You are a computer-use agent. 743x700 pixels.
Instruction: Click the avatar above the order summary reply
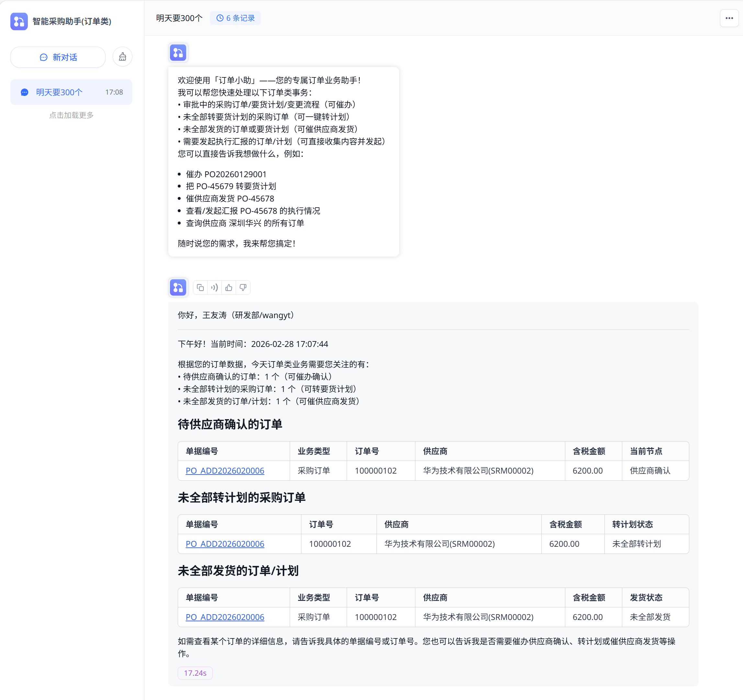178,288
